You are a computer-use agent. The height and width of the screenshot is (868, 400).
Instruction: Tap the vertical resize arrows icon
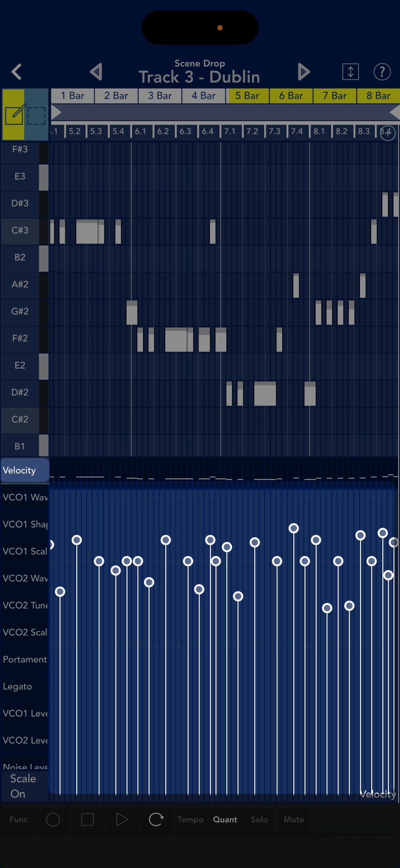pos(350,72)
